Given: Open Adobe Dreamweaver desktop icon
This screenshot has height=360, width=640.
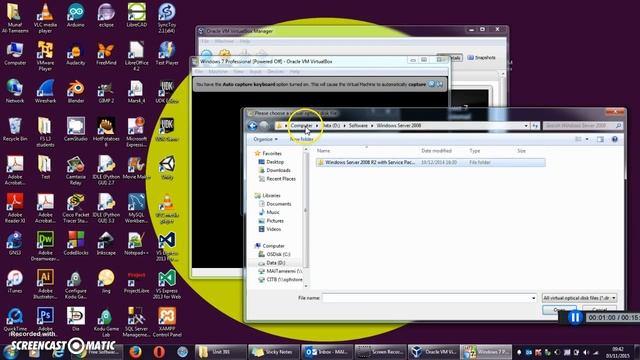Looking at the screenshot, I should [45, 246].
